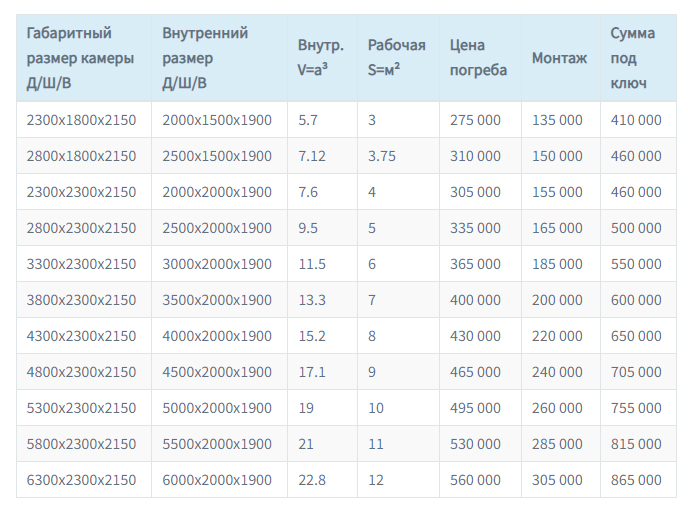Viewport: 688px width, 510px height.
Task: Select the cell '5500x2000x1900'
Action: click(219, 444)
